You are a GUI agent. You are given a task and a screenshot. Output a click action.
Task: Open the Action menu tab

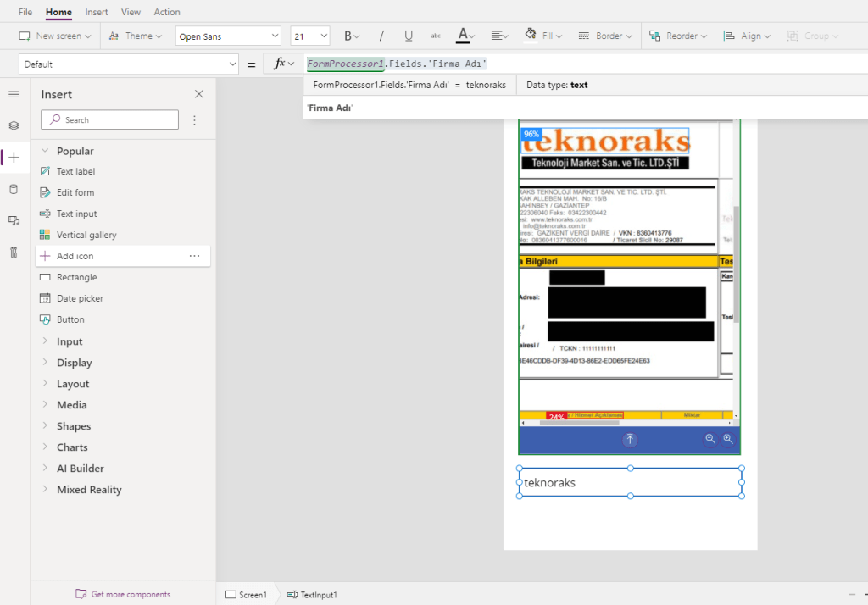pos(167,12)
